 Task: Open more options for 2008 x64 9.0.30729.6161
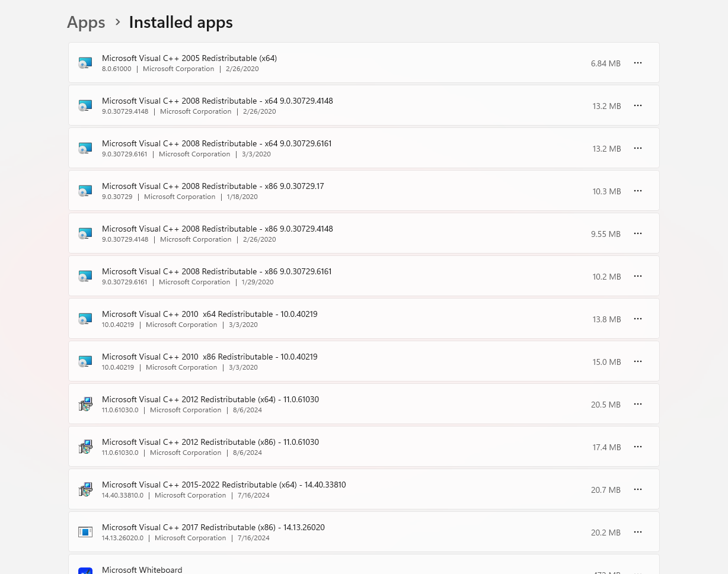638,148
